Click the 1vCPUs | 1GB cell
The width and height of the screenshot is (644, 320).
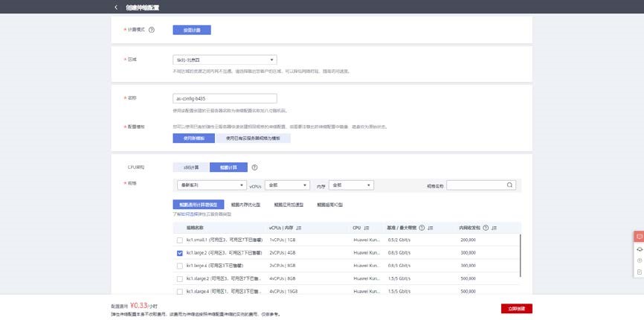pos(283,240)
